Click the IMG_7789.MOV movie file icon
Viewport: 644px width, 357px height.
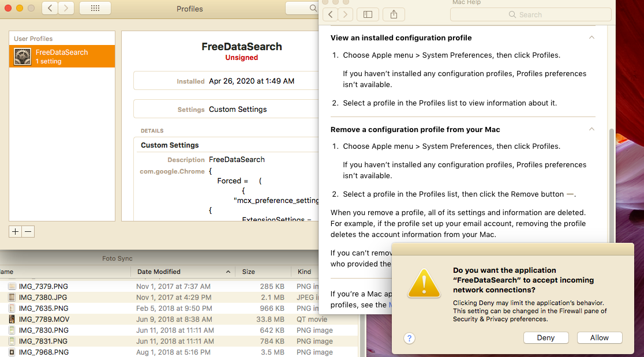[x=12, y=320]
